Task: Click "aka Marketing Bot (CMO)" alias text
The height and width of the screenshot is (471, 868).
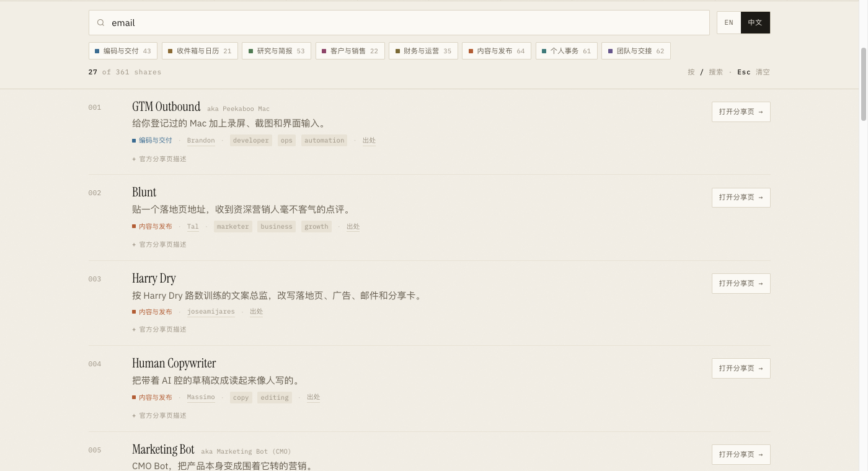Action: point(246,452)
